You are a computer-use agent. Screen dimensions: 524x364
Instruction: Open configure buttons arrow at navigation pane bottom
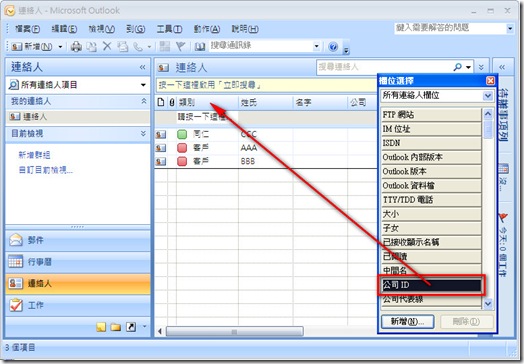144,326
